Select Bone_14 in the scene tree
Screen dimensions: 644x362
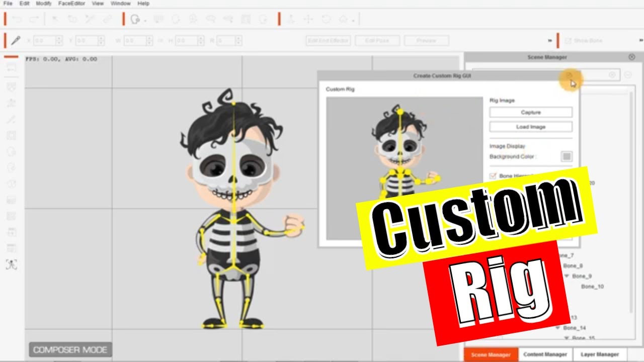[x=575, y=327]
